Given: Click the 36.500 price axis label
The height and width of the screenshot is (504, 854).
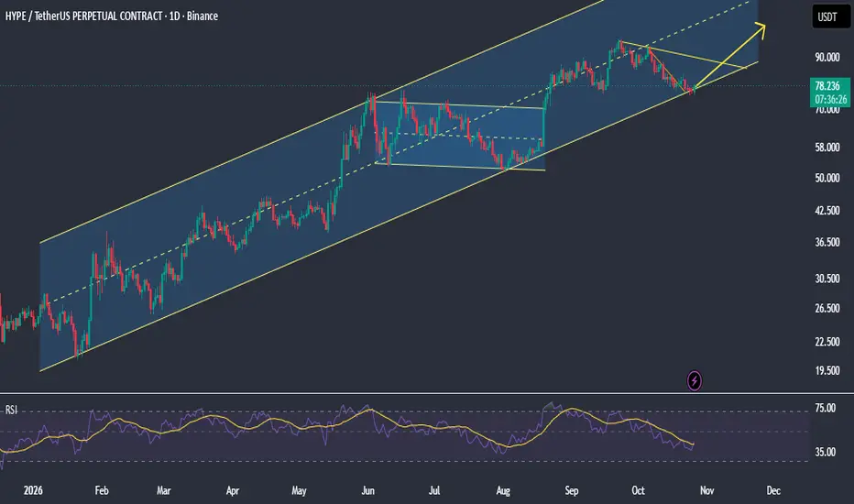Looking at the screenshot, I should 827,242.
